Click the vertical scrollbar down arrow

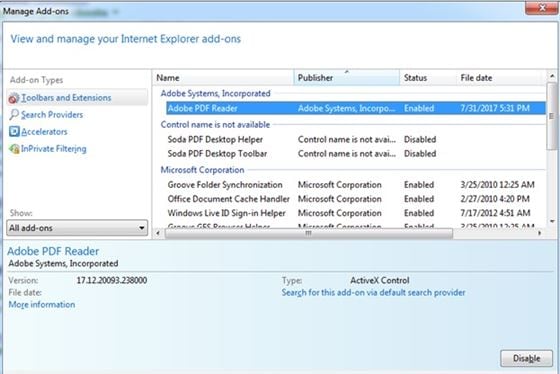pyautogui.click(x=552, y=221)
